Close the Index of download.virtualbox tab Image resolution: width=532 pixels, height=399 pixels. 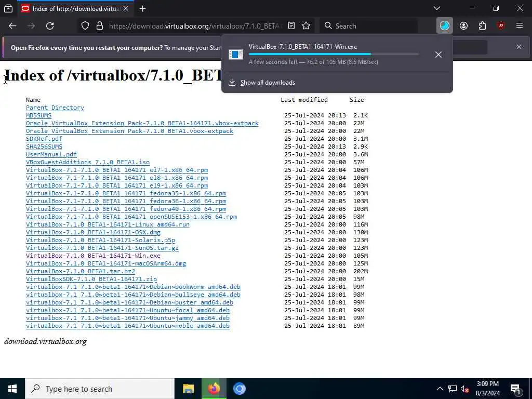pyautogui.click(x=126, y=9)
